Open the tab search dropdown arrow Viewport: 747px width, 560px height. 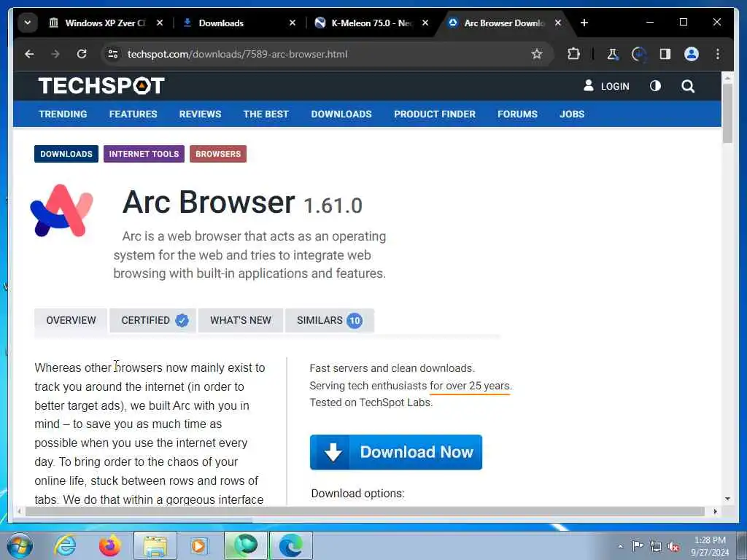tap(28, 23)
